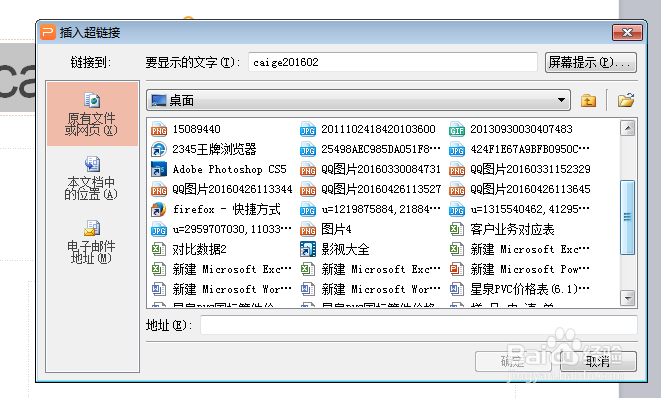Click file name 对比数据2

click(199, 249)
